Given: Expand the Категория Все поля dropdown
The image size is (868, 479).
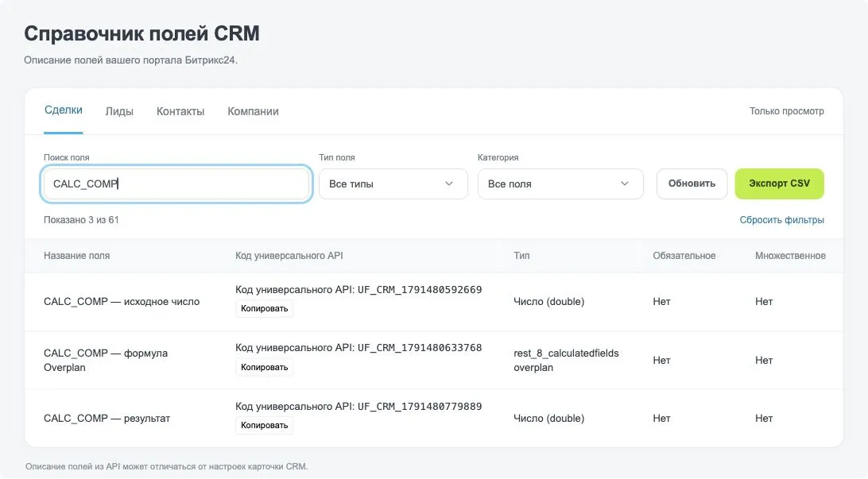Looking at the screenshot, I should tap(560, 183).
